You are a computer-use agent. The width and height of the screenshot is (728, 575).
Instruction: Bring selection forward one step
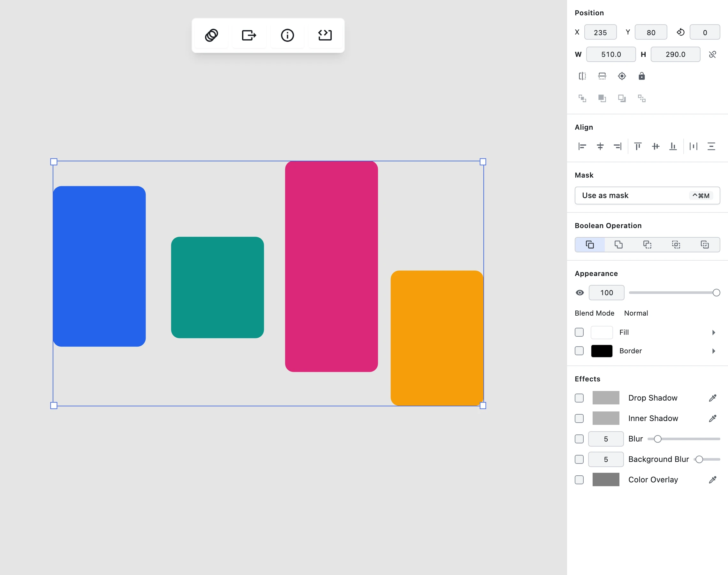[x=602, y=98]
